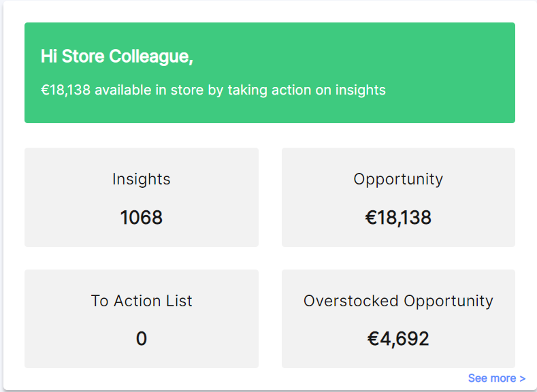Click the word insights in banner text
Image resolution: width=537 pixels, height=392 pixels.
coord(360,90)
